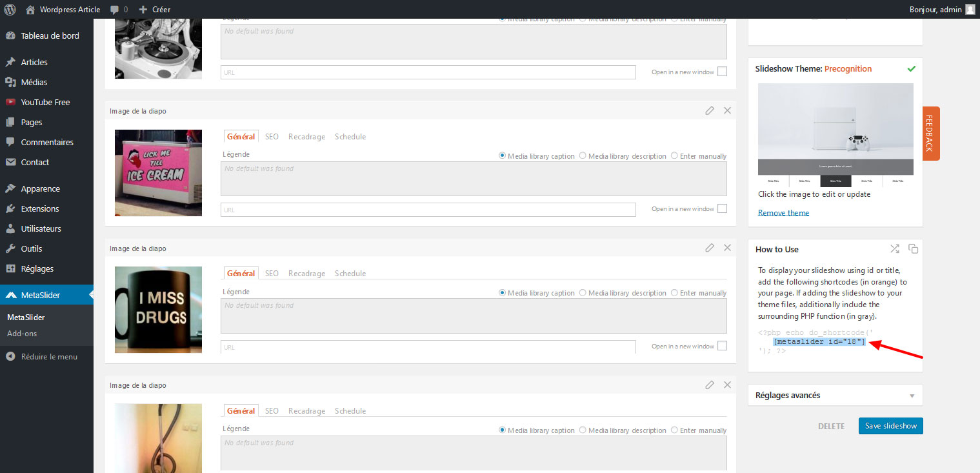
Task: Delete the last slide with X icon
Action: coord(727,385)
